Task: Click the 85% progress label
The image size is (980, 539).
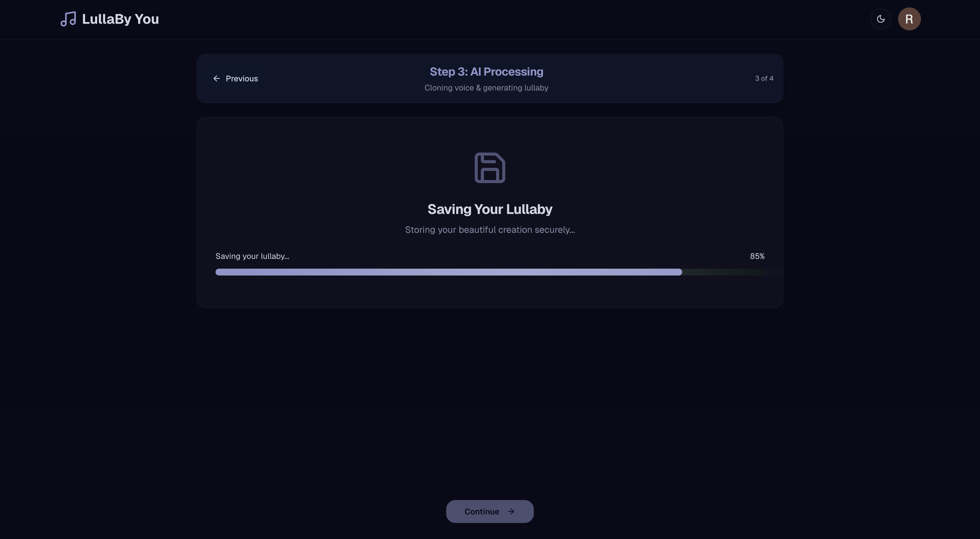Action: (757, 256)
